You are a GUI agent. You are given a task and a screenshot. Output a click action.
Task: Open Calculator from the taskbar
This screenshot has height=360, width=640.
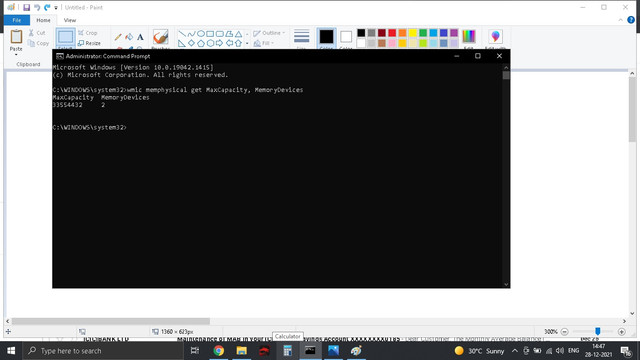287,351
